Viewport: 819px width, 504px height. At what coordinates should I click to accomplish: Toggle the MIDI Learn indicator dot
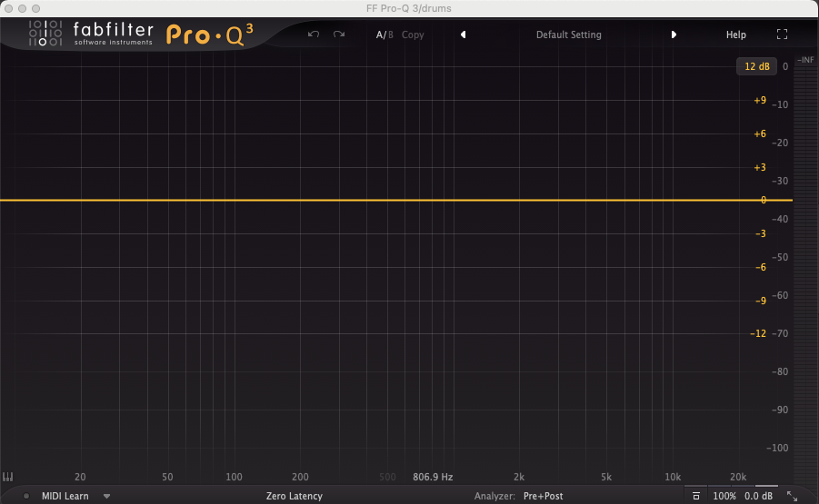pos(26,496)
